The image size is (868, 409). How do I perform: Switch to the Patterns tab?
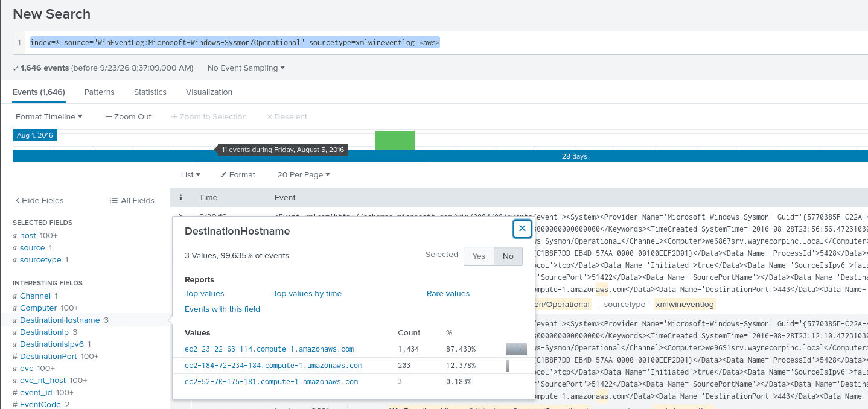[100, 92]
